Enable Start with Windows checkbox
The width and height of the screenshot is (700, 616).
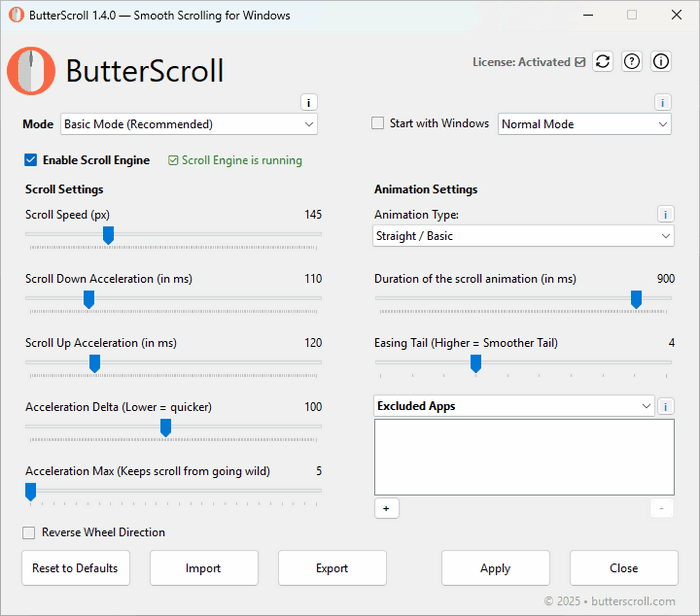pyautogui.click(x=378, y=124)
